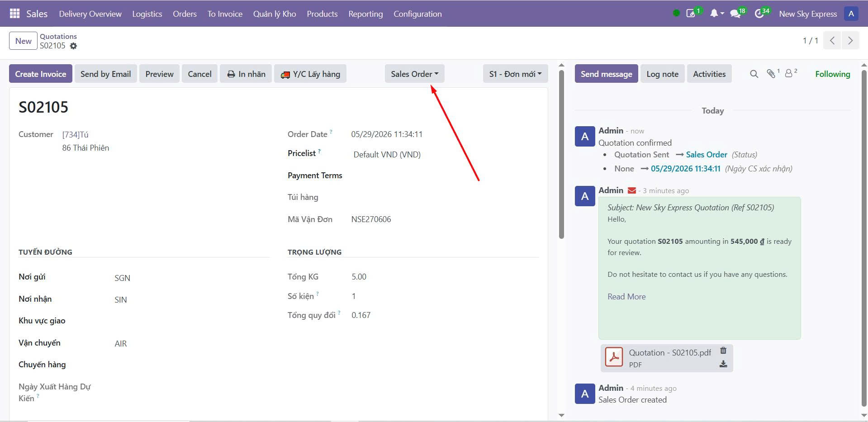The height and width of the screenshot is (422, 868).
Task: Click Read More link in email
Action: pyautogui.click(x=626, y=296)
